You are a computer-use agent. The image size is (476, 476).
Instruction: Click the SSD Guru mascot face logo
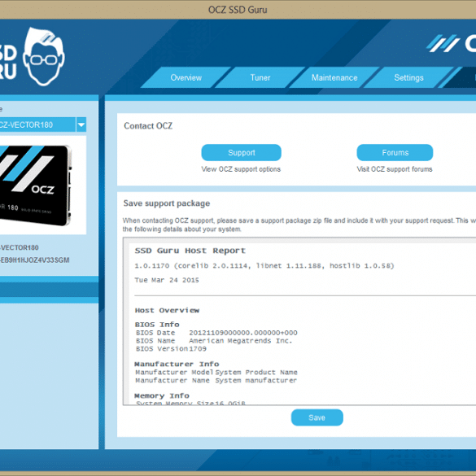click(44, 57)
